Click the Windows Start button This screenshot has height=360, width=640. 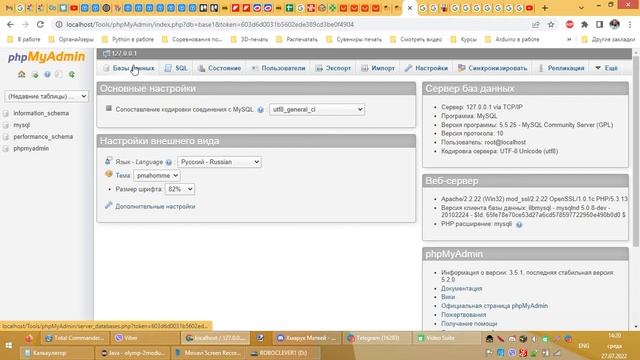coord(9,346)
